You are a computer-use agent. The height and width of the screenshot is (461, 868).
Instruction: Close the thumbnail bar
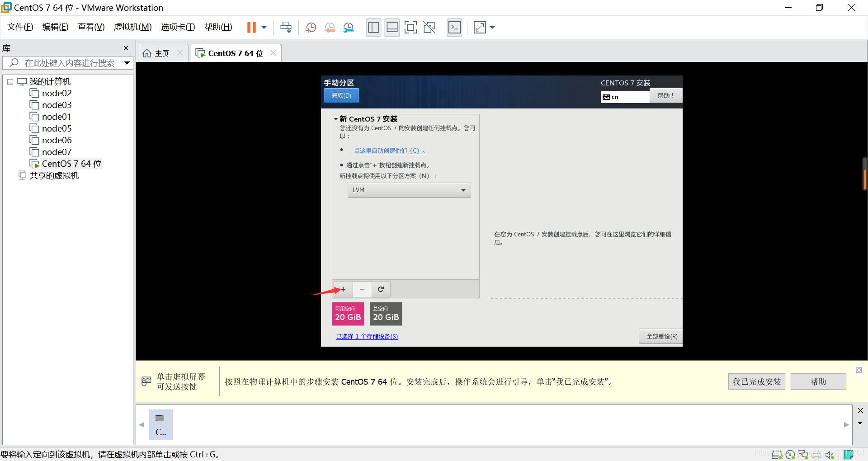(x=860, y=410)
